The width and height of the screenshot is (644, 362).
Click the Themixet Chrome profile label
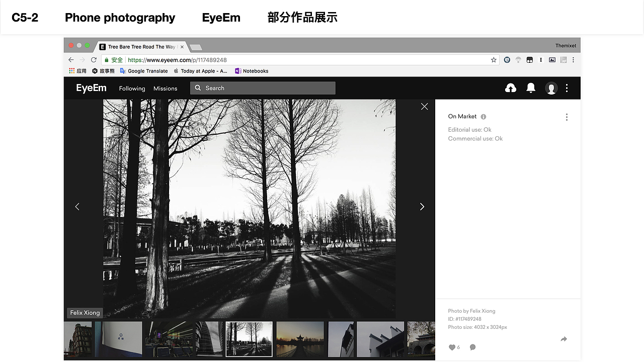pyautogui.click(x=566, y=46)
